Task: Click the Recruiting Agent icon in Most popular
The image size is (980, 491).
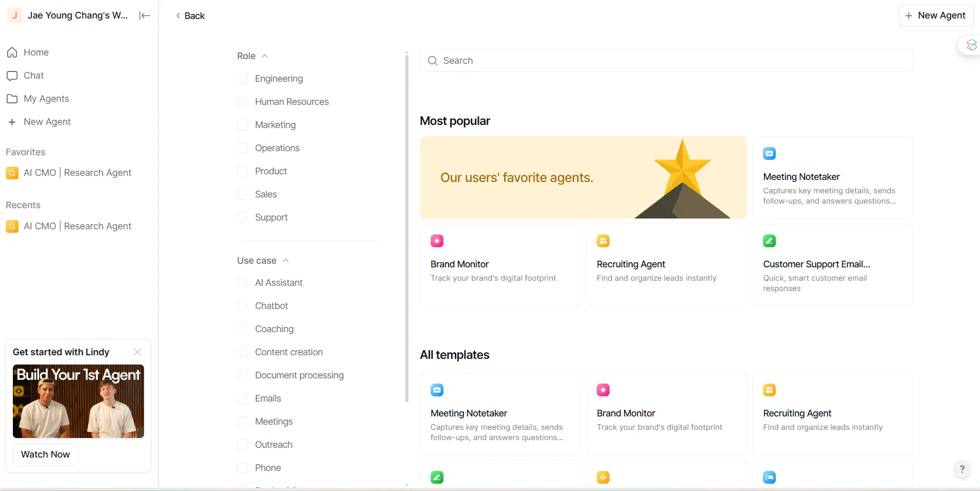Action: coord(603,241)
